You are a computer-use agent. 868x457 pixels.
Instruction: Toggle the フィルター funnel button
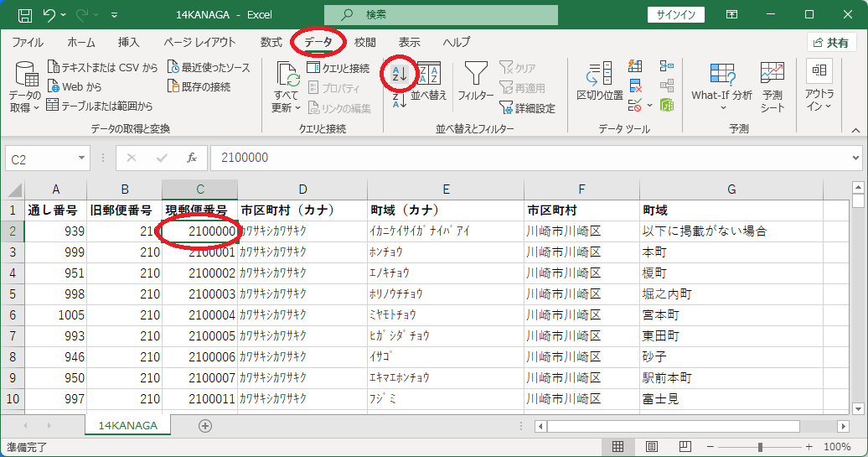tap(476, 81)
